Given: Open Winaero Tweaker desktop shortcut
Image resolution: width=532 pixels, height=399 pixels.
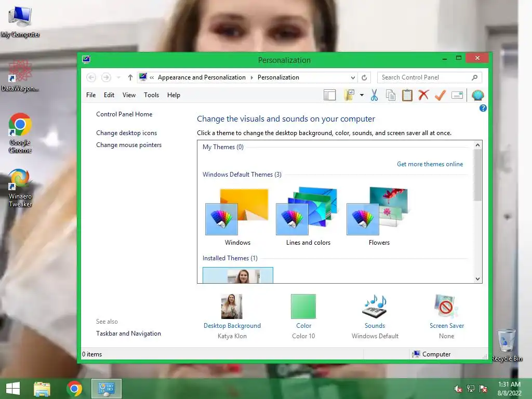Looking at the screenshot, I should coord(20,188).
